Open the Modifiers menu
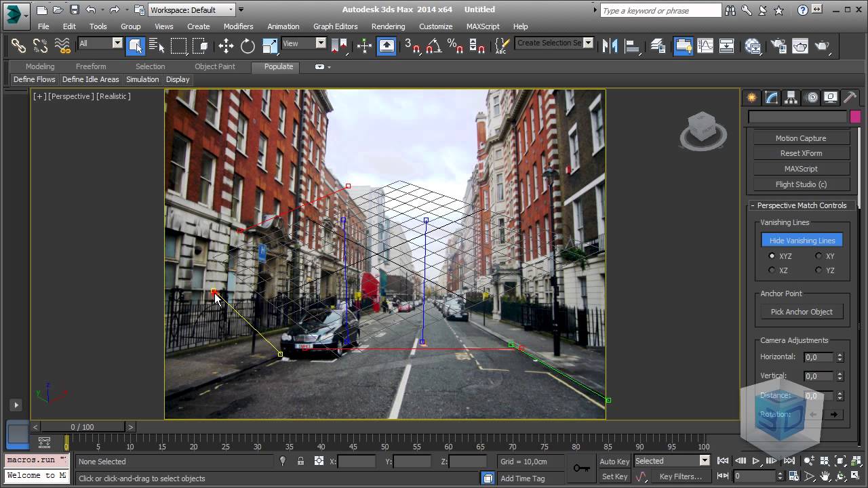Viewport: 868px width, 488px height. tap(238, 26)
